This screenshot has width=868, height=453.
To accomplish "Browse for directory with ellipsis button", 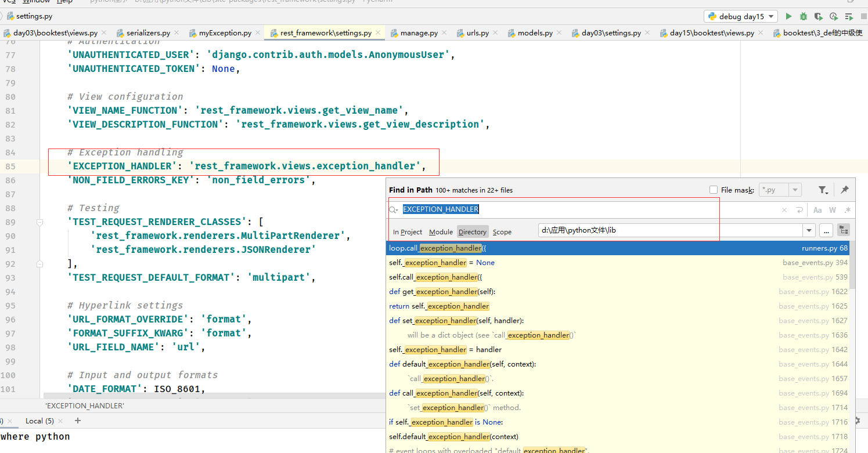I will [826, 231].
